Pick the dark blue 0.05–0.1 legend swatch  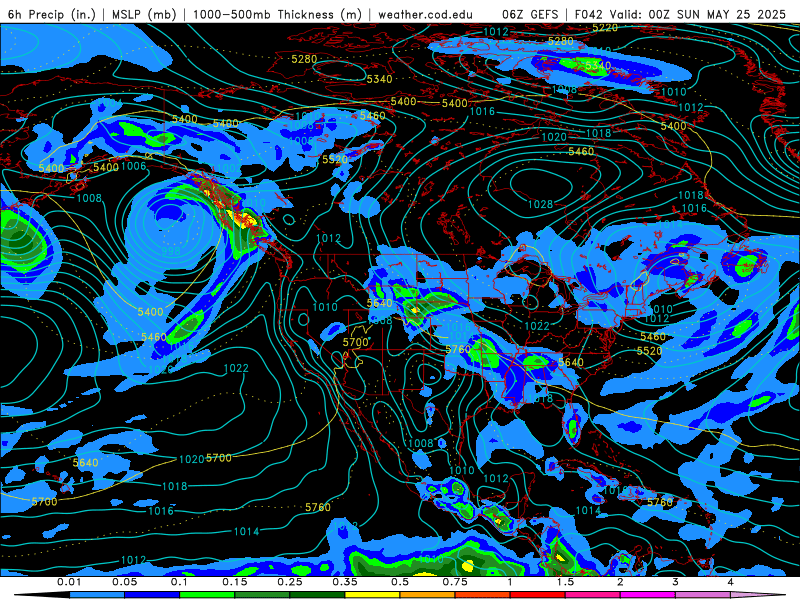coord(152,595)
